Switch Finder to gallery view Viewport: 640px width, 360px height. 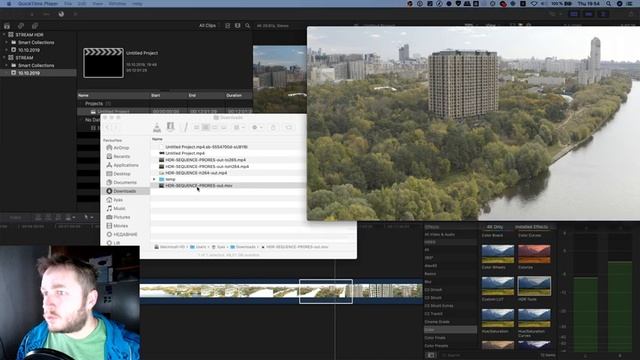(224, 128)
